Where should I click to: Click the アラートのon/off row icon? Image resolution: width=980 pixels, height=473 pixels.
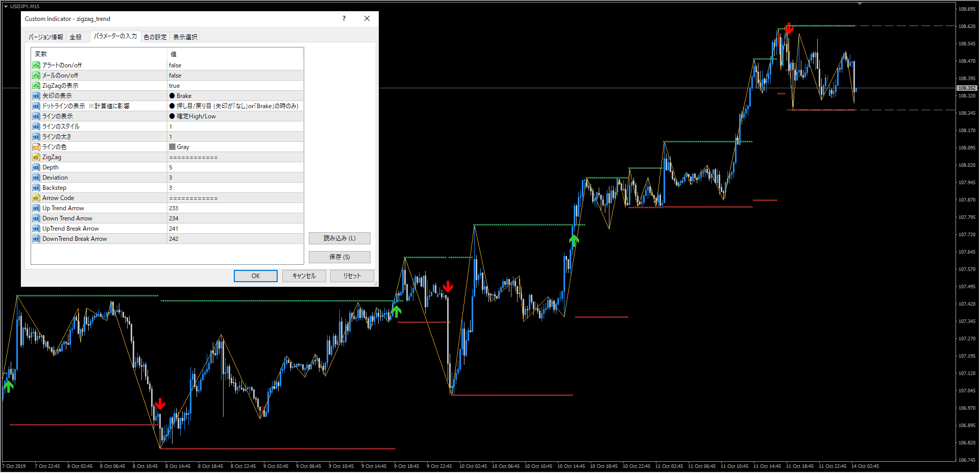pyautogui.click(x=36, y=65)
